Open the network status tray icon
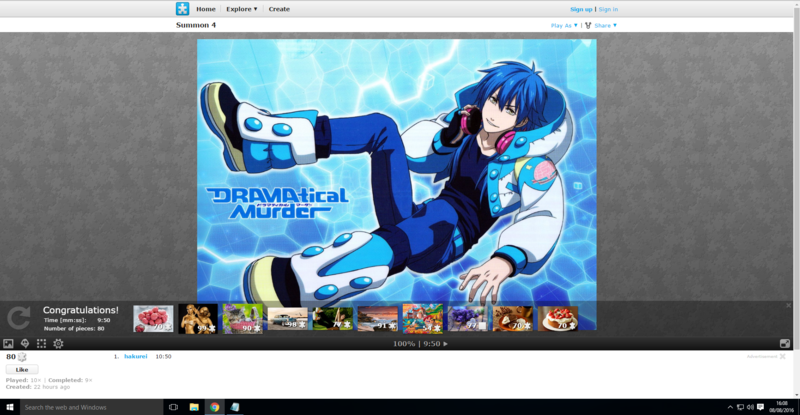The height and width of the screenshot is (415, 800). (740, 407)
